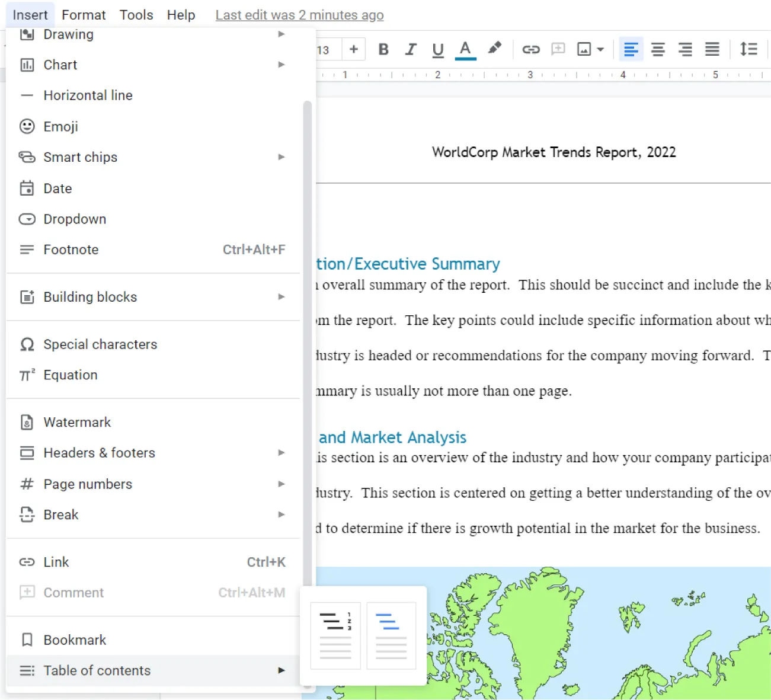Open the line spacing tool

pyautogui.click(x=748, y=49)
